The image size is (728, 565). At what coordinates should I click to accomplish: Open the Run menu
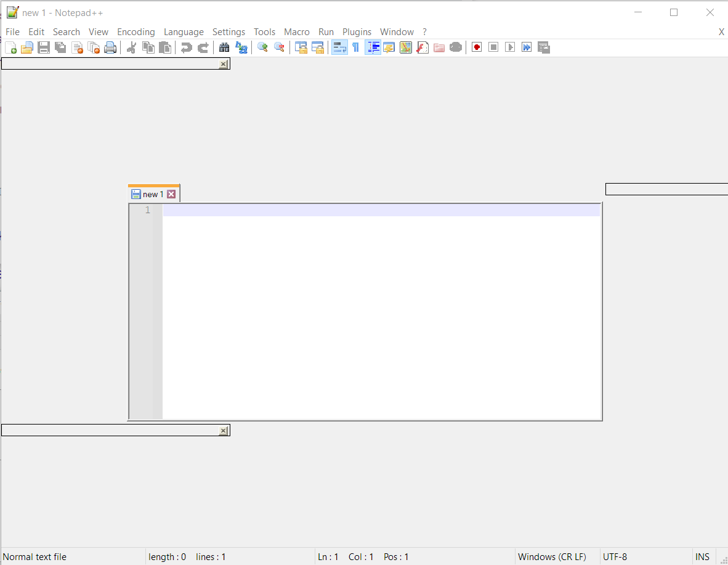tap(326, 31)
